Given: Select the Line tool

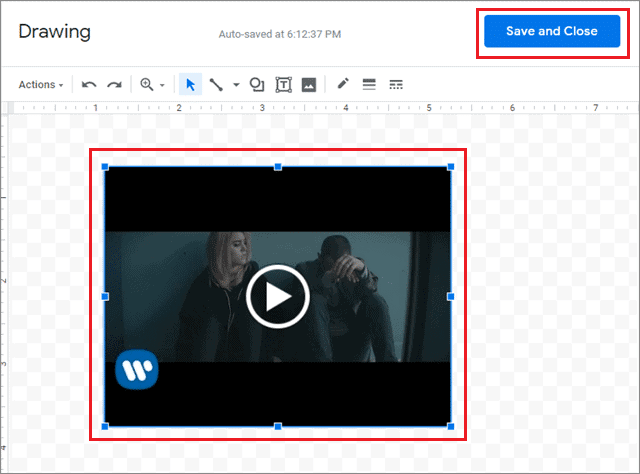Looking at the screenshot, I should pyautogui.click(x=216, y=85).
